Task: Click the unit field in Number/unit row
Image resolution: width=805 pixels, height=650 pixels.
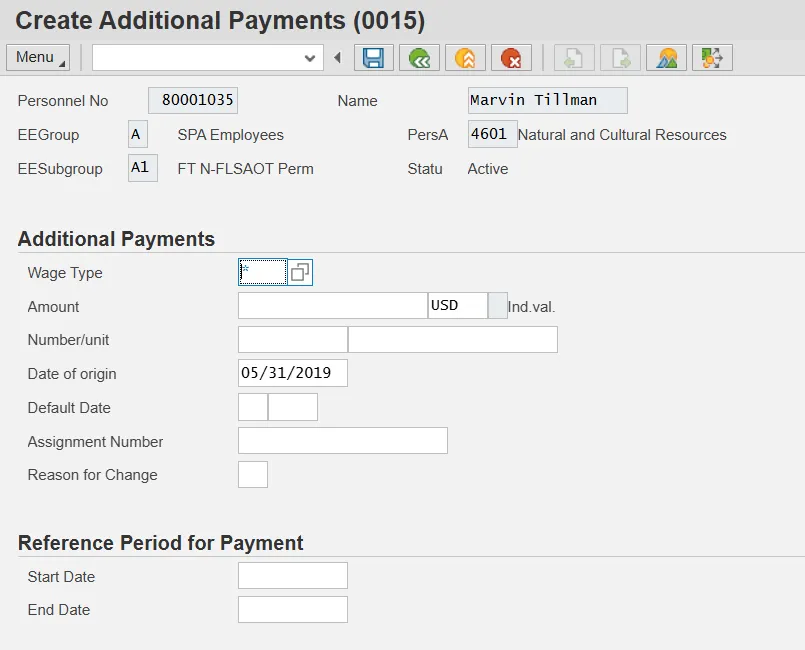Action: 453,339
